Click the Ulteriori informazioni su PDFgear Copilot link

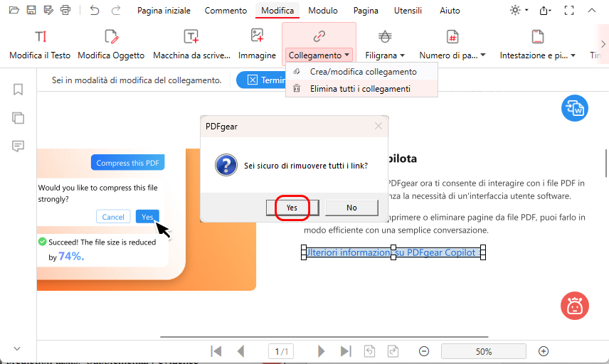point(393,252)
